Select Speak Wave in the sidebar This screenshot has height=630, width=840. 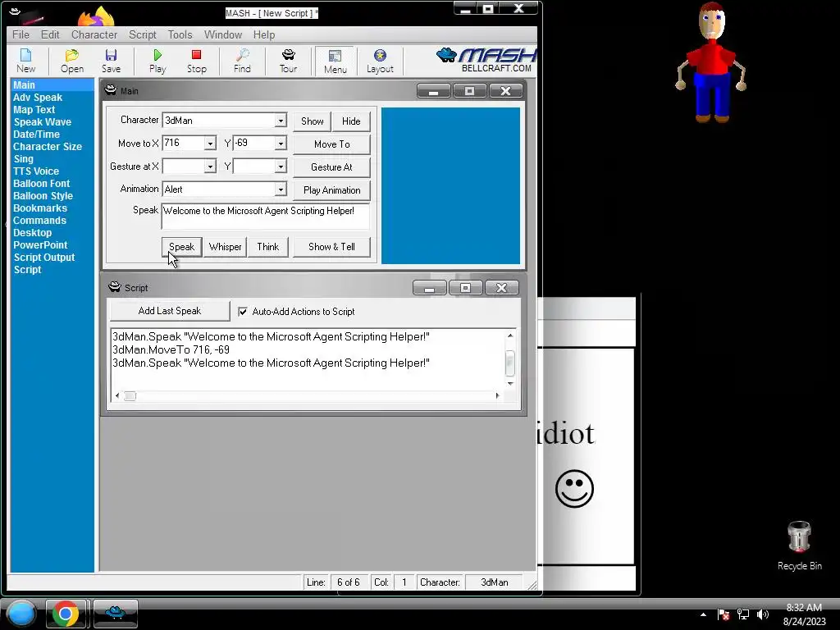click(x=43, y=122)
